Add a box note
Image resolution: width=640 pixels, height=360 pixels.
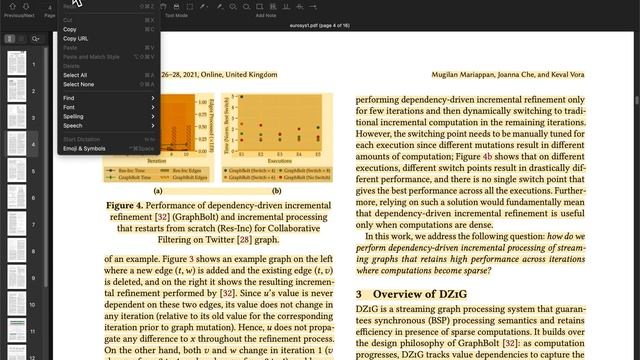(x=260, y=7)
